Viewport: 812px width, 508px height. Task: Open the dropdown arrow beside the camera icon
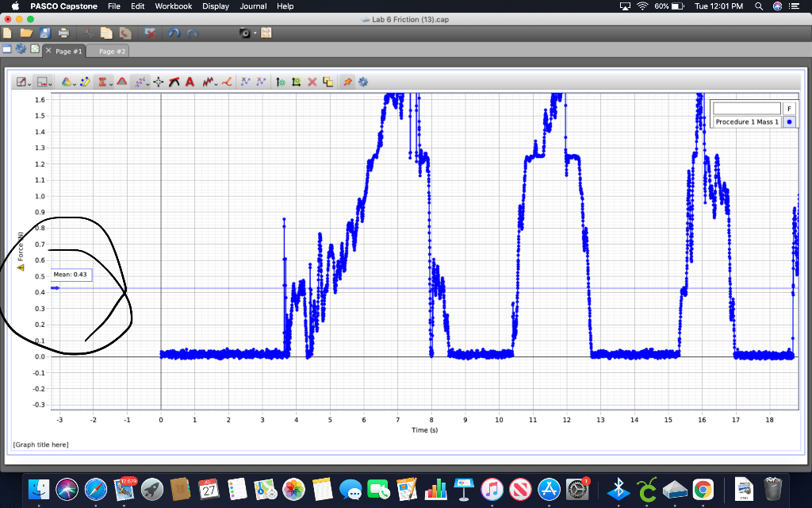click(x=255, y=33)
